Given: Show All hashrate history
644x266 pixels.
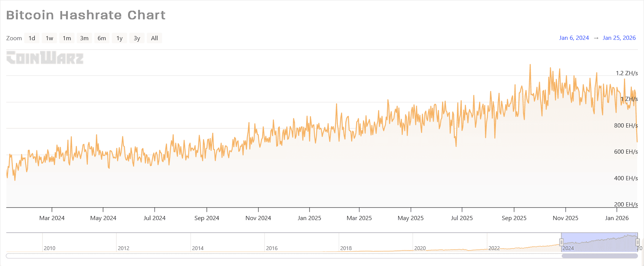Looking at the screenshot, I should tap(154, 38).
